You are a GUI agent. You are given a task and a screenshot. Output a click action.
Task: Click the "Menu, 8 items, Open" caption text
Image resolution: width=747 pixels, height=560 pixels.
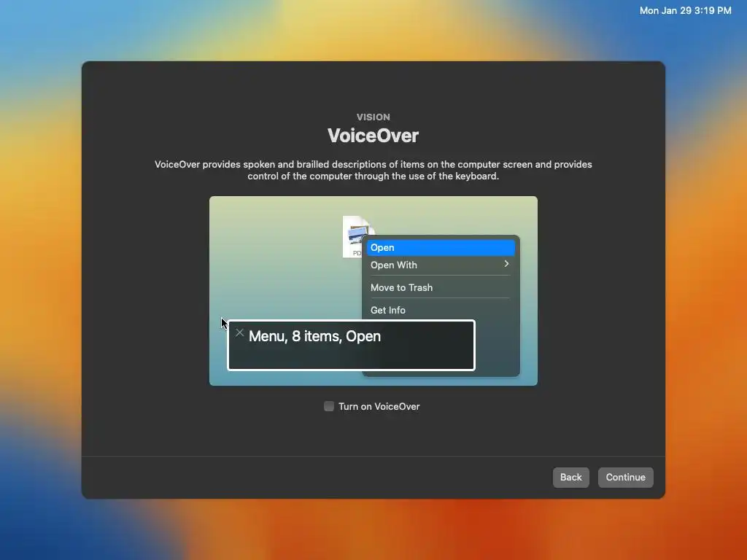click(314, 336)
